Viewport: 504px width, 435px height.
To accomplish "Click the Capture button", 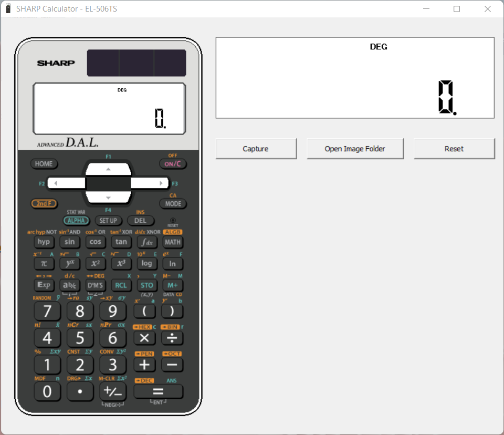I will [x=256, y=149].
